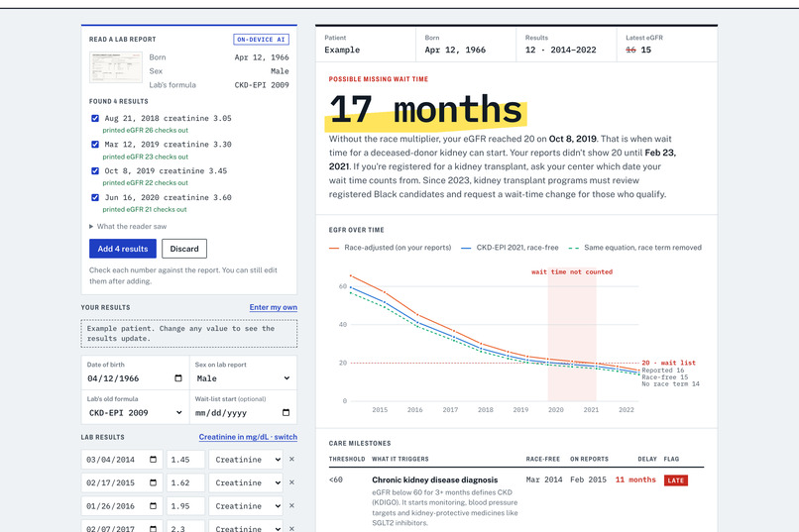The width and height of the screenshot is (799, 532).
Task: Open calendar icon for 02/17/2015 result
Action: (x=153, y=482)
